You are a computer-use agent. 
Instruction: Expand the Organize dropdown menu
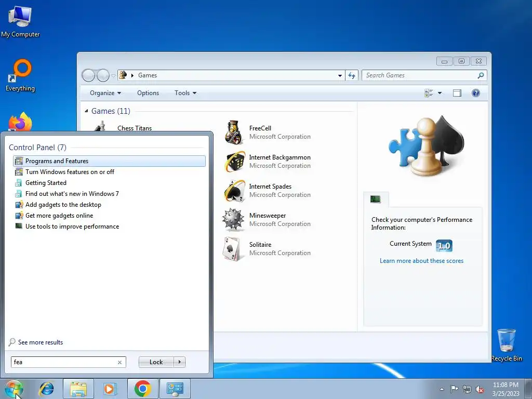coord(105,93)
